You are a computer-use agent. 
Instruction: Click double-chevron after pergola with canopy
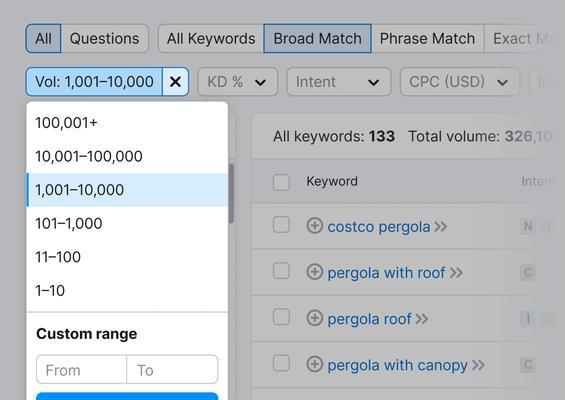pyautogui.click(x=478, y=365)
